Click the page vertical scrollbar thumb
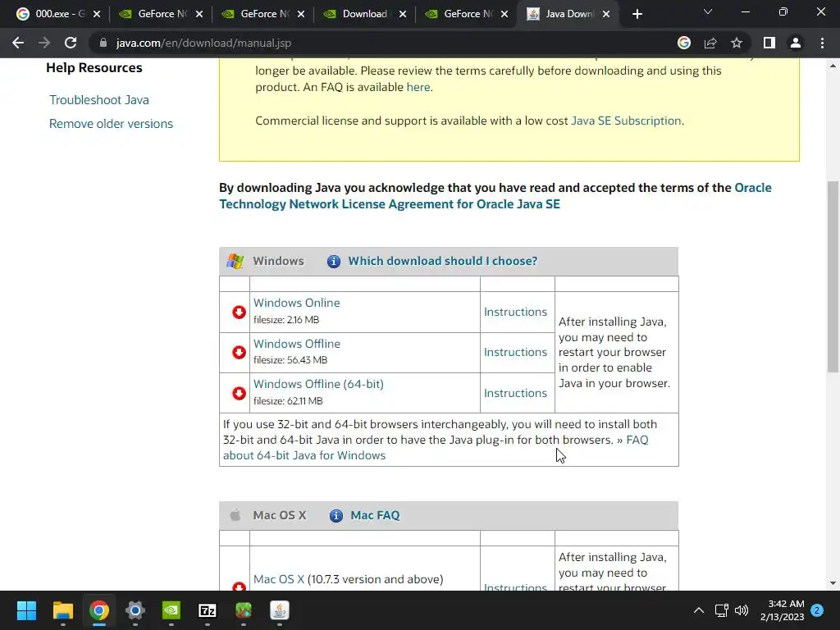840x630 pixels. point(833,276)
